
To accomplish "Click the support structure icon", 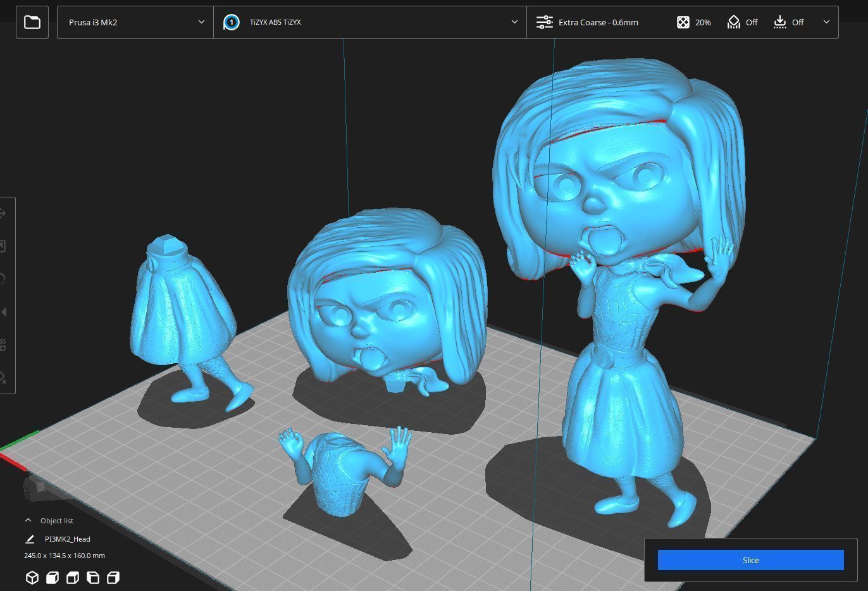I will coord(733,22).
